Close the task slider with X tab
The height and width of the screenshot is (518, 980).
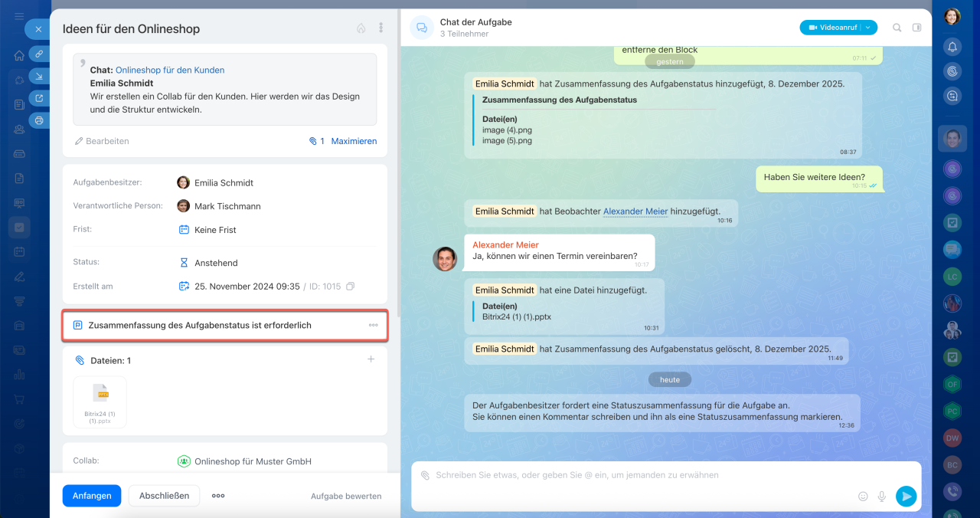point(38,29)
